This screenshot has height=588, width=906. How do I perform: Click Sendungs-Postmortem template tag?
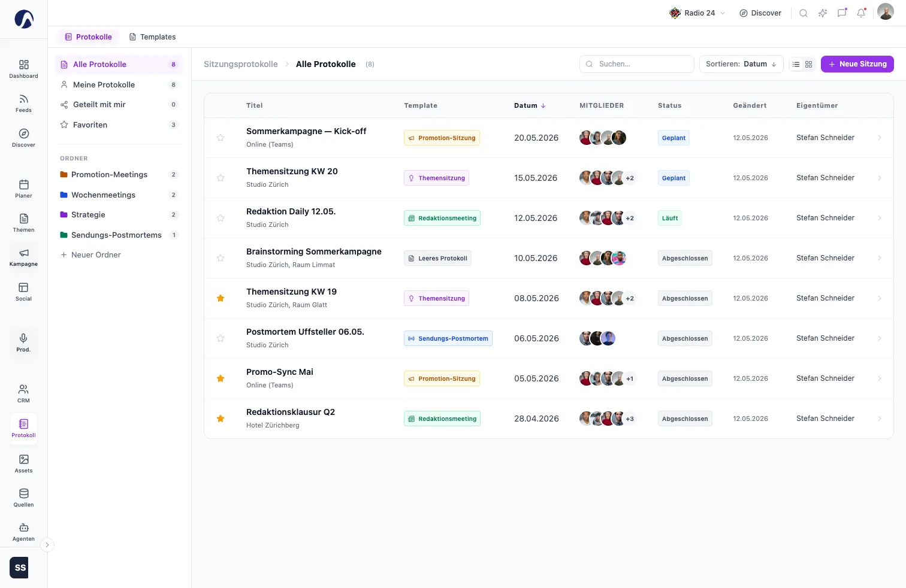(448, 338)
